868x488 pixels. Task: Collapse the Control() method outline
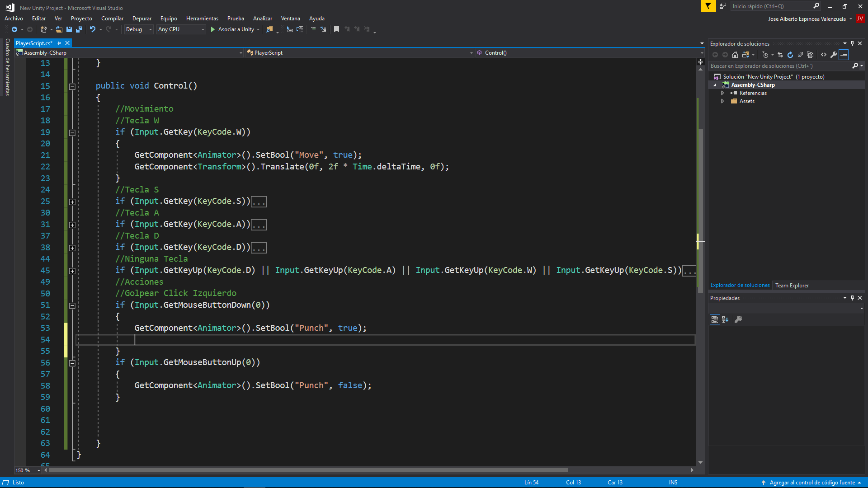(72, 86)
